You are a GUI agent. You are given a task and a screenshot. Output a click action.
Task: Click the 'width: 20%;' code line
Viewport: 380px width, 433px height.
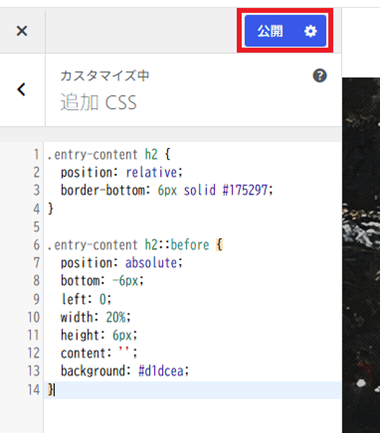point(96,317)
